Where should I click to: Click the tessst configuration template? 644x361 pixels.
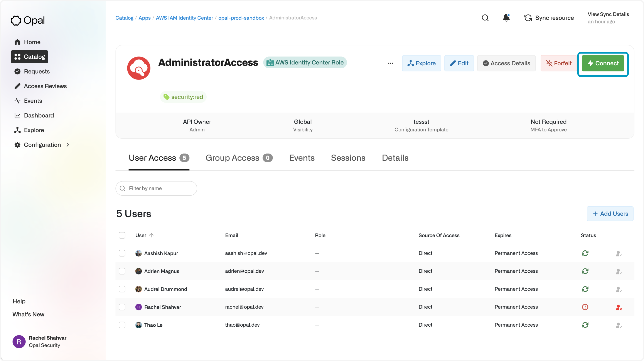coord(421,122)
